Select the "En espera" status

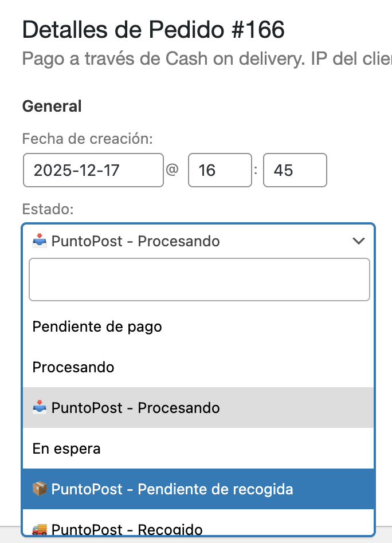pos(66,448)
